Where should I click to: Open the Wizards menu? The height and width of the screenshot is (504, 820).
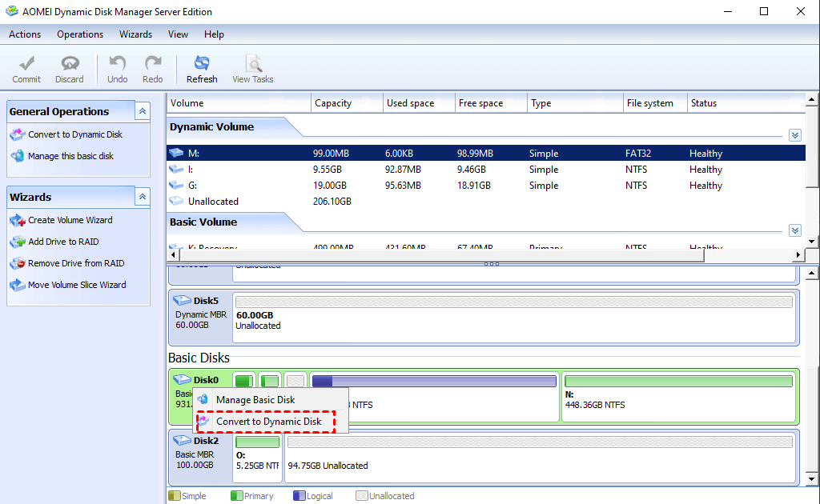(135, 34)
